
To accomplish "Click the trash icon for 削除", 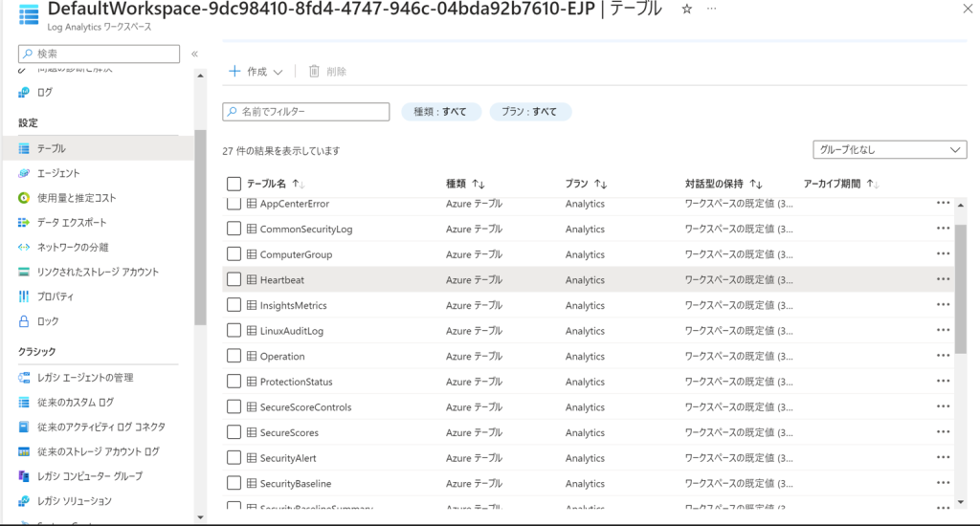I will click(x=314, y=71).
